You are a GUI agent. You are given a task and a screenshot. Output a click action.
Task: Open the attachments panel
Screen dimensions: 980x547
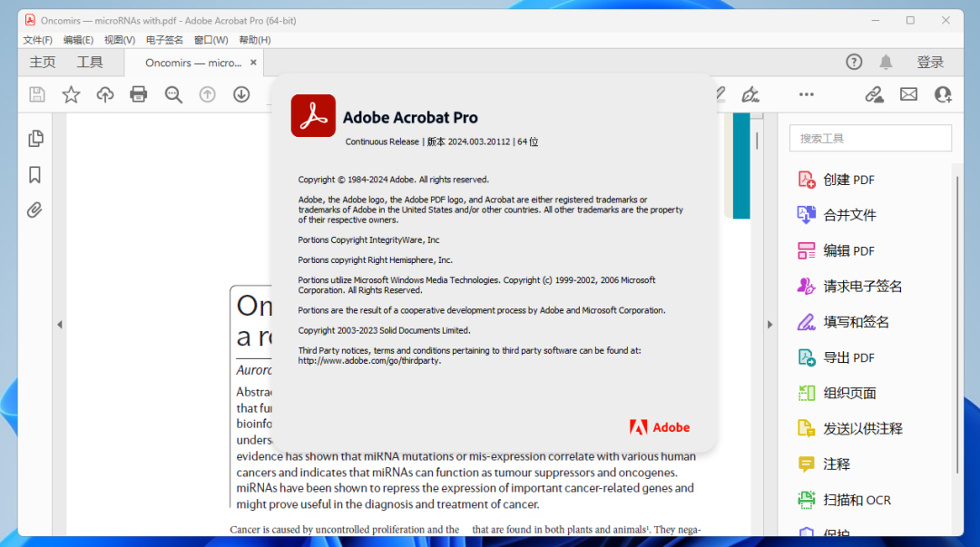pyautogui.click(x=35, y=210)
